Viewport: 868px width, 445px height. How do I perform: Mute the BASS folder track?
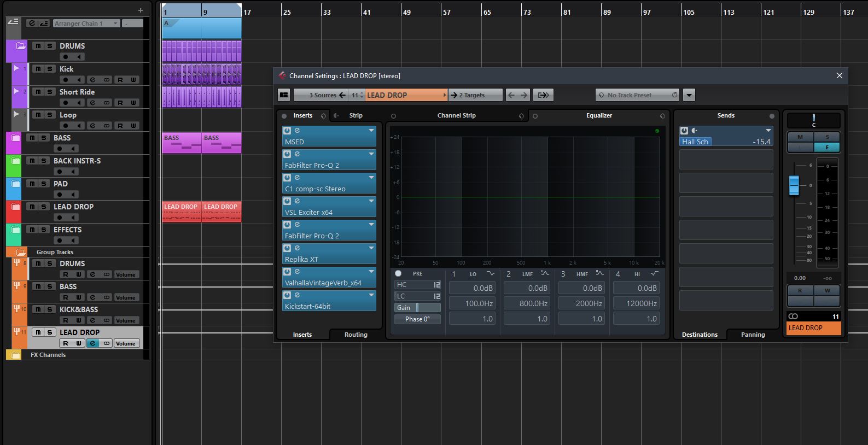click(32, 138)
